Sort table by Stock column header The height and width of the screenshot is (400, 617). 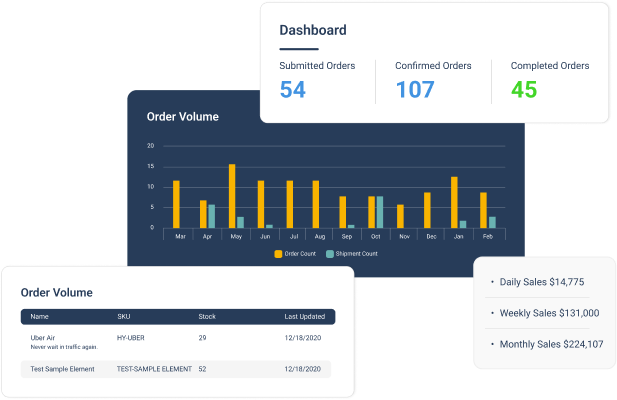pyautogui.click(x=207, y=317)
